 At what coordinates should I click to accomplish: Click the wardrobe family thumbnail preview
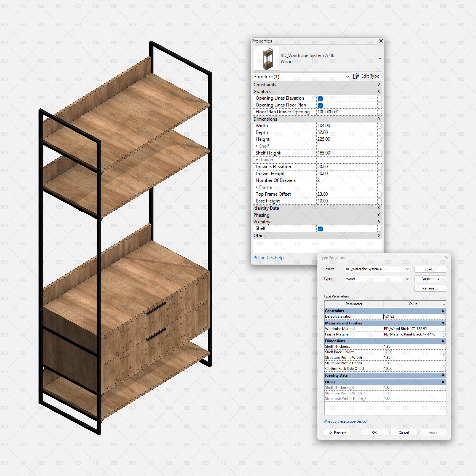pyautogui.click(x=266, y=58)
